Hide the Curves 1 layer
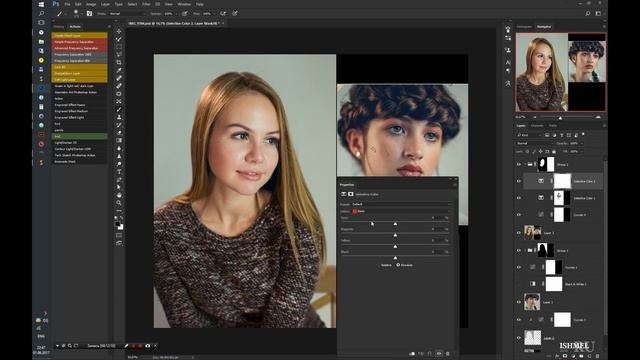The height and width of the screenshot is (360, 640). pyautogui.click(x=519, y=267)
